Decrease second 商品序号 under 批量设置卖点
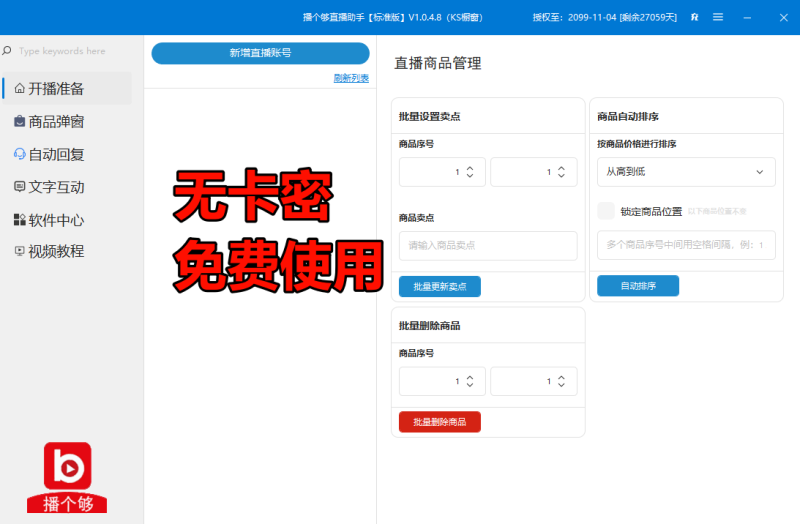Image resolution: width=800 pixels, height=524 pixels. click(x=561, y=176)
